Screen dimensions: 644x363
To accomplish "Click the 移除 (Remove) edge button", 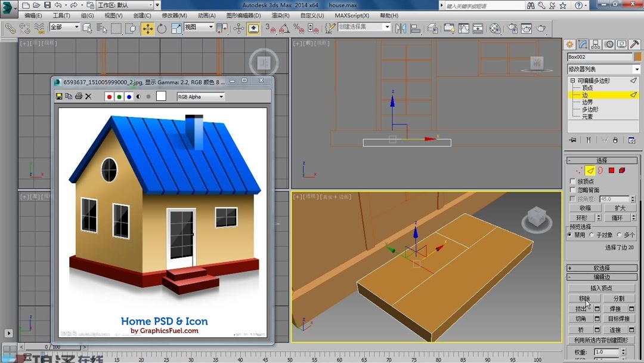I will coord(583,297).
